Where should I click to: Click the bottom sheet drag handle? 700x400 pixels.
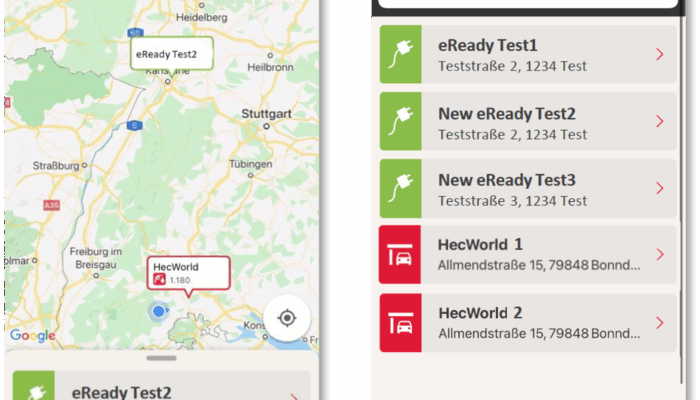coord(161,357)
